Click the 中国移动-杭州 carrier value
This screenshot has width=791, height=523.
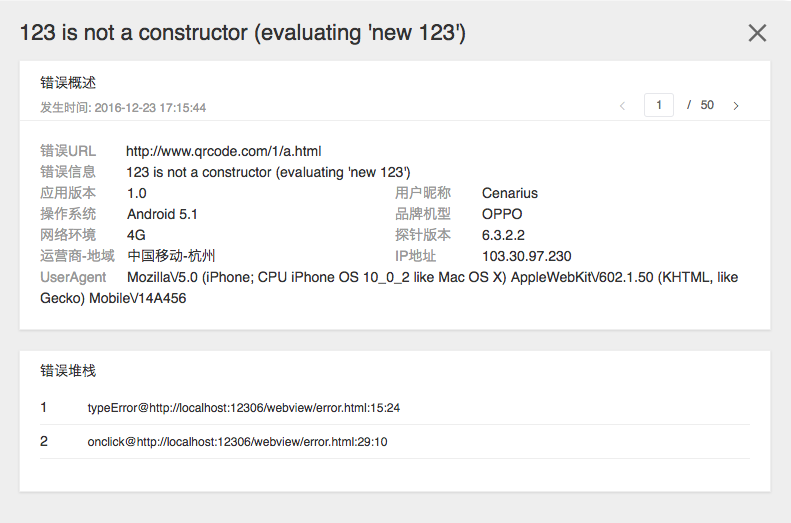click(171, 256)
